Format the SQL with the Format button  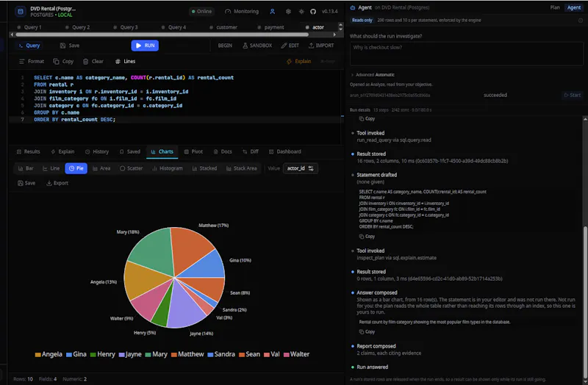(32, 61)
